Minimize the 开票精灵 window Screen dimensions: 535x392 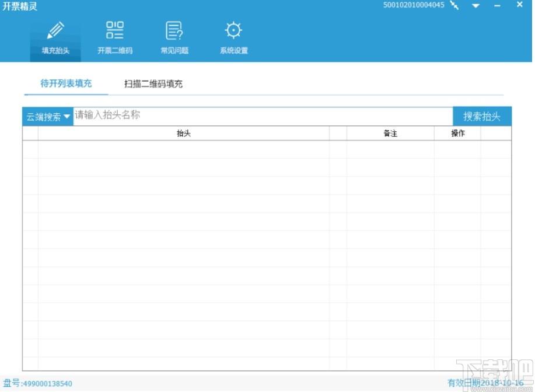(497, 6)
